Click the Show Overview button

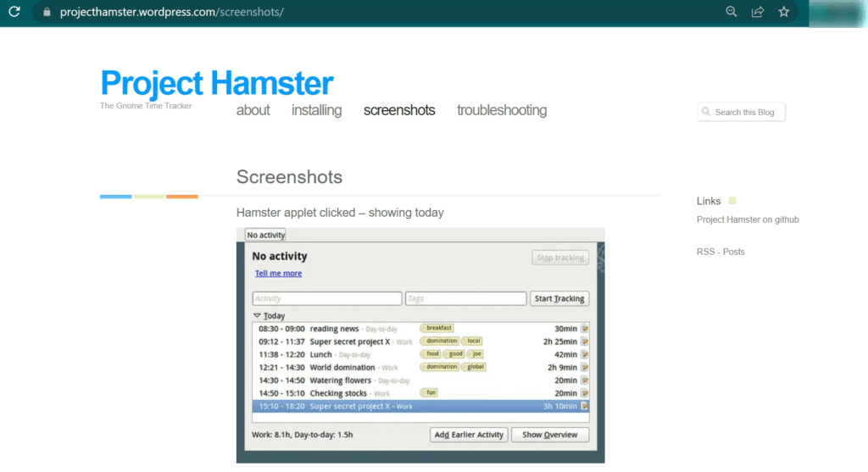pos(549,435)
